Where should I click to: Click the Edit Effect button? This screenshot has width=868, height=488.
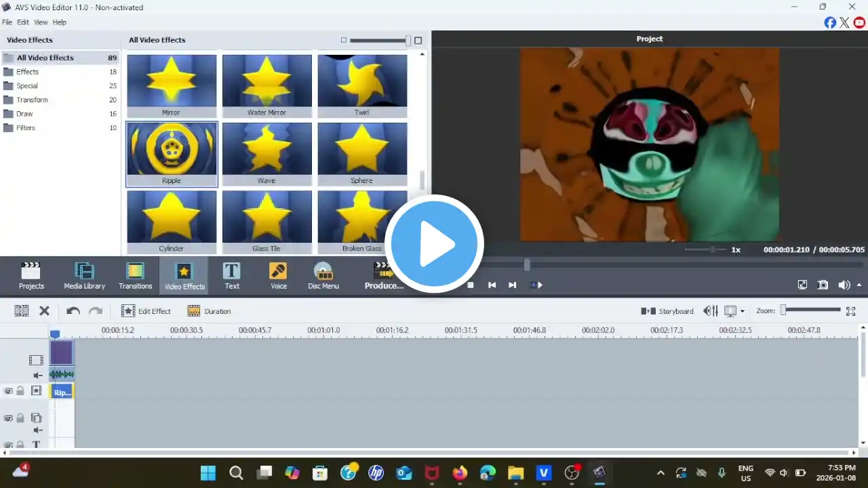[x=146, y=311]
